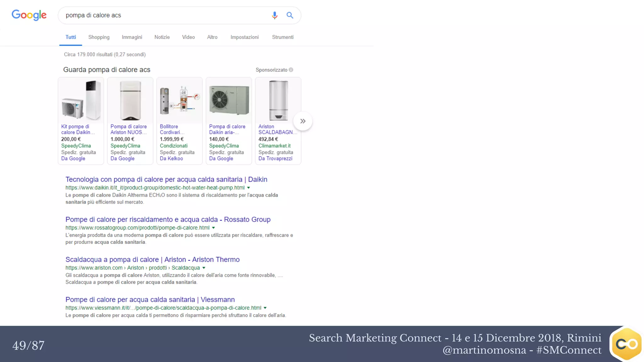644x362 pixels.
Task: Click the rossatogroup.com green URL
Action: tap(137, 228)
